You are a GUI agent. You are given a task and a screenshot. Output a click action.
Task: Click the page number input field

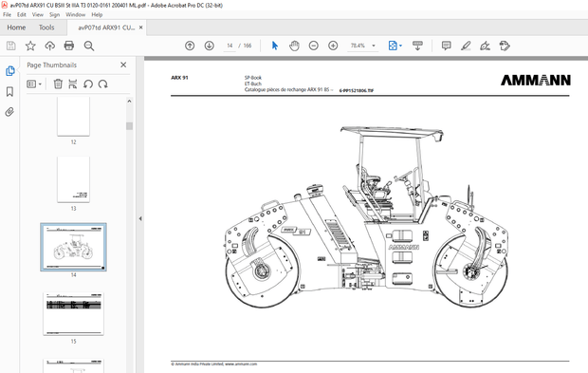coord(230,46)
